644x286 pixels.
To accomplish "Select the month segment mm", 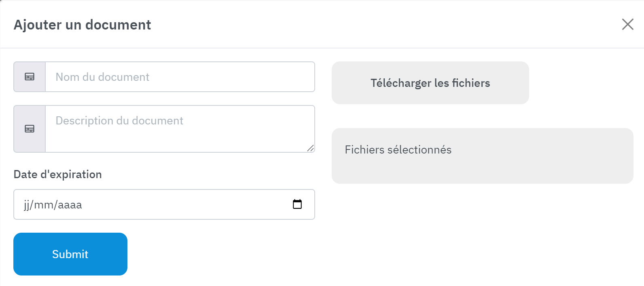I will pos(44,205).
